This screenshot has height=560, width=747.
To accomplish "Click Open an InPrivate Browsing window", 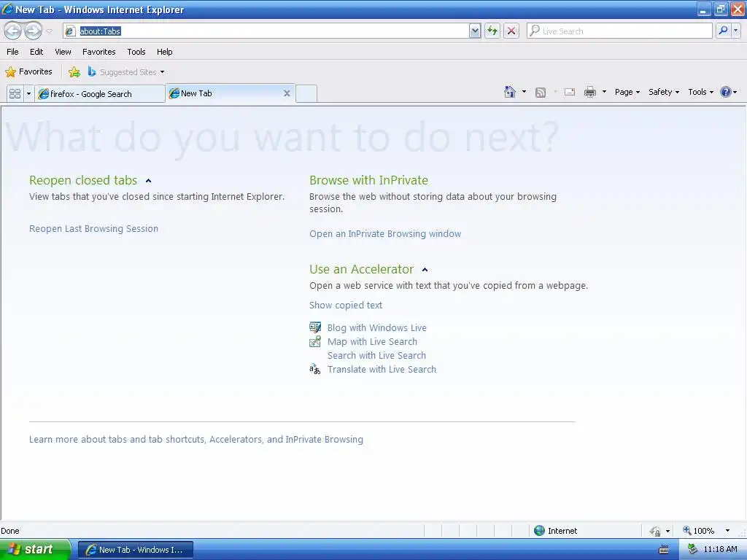I will 385,234.
